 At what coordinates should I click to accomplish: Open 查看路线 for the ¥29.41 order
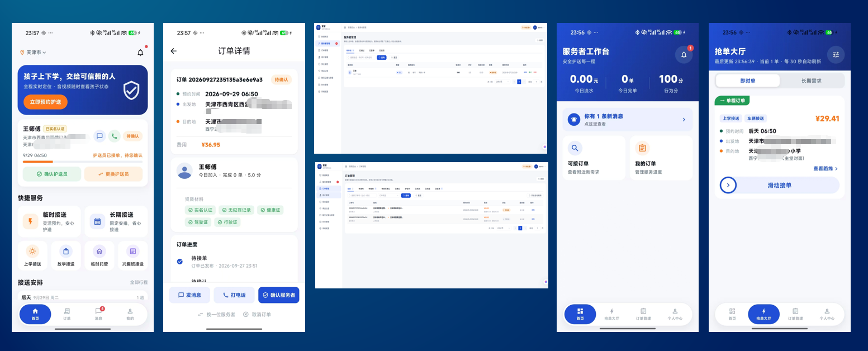click(826, 168)
